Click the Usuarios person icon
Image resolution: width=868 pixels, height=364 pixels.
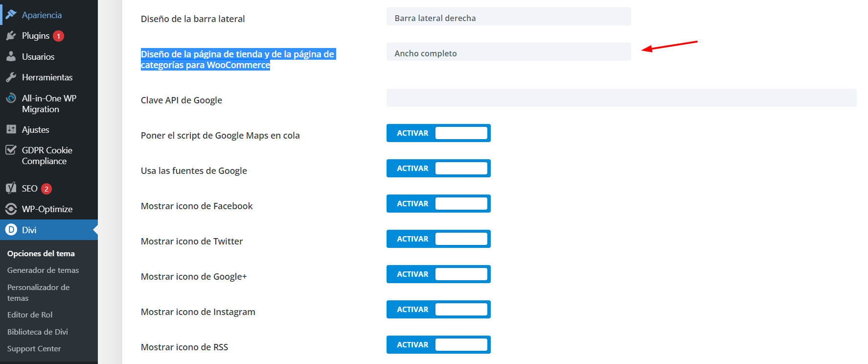[x=11, y=57]
